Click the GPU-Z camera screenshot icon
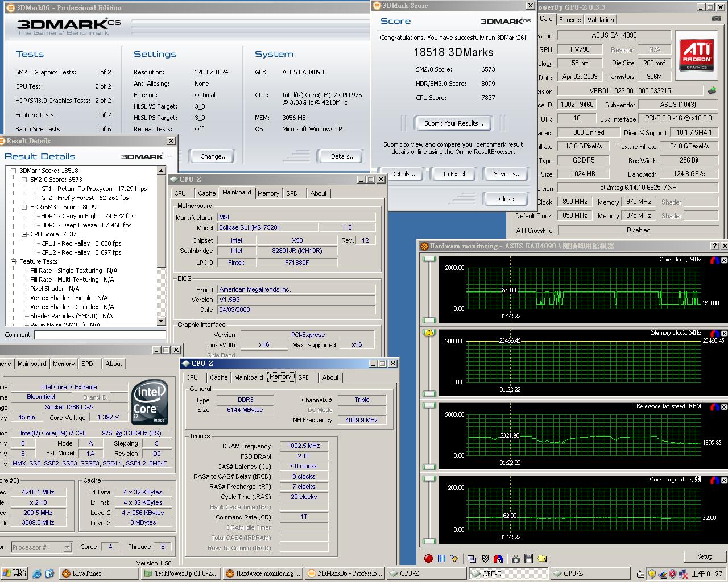 (x=716, y=19)
